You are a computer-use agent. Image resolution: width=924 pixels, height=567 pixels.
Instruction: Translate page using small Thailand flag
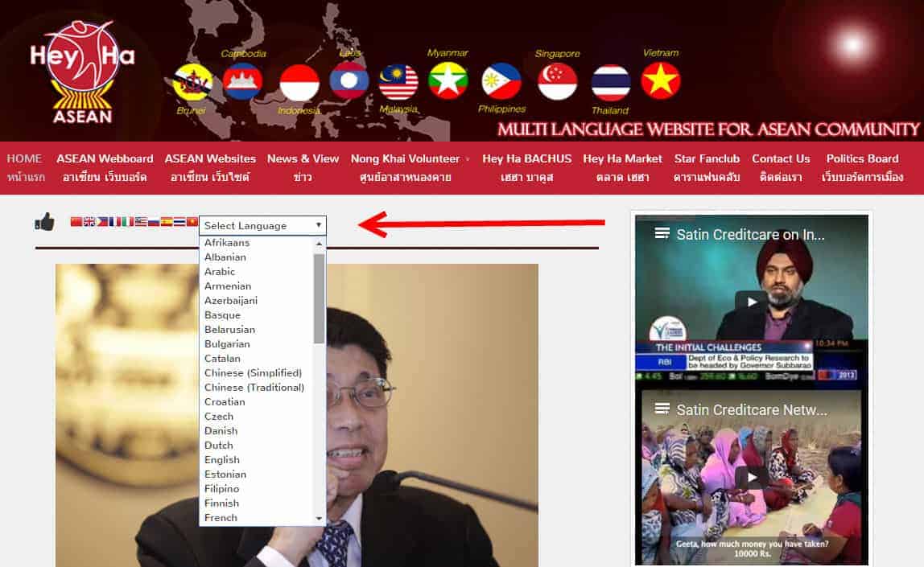coord(179,221)
